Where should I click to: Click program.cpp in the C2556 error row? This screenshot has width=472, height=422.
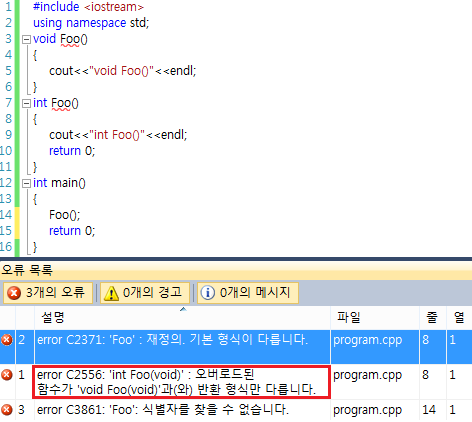click(x=367, y=375)
